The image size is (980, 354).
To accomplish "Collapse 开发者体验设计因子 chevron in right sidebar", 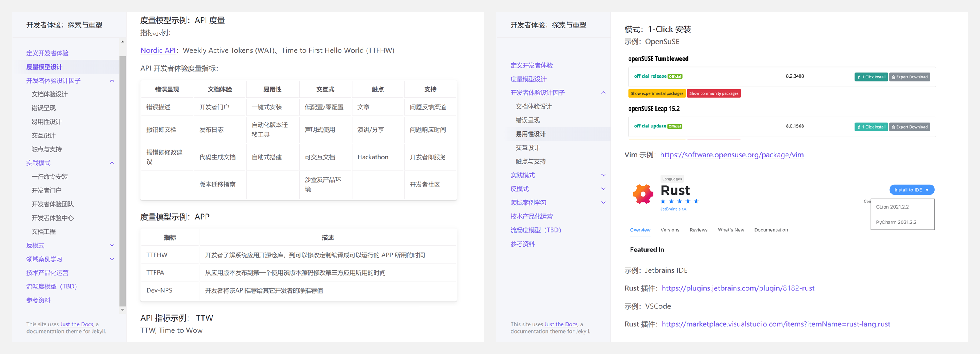I will 603,93.
